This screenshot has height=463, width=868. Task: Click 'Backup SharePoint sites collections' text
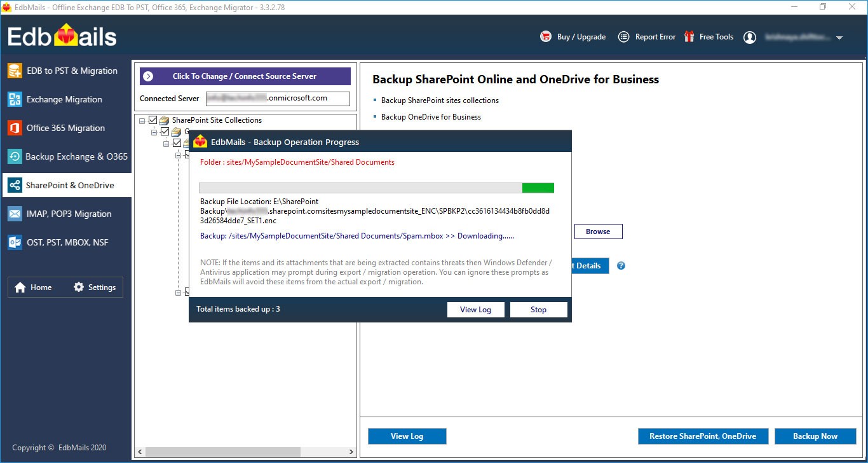[440, 100]
